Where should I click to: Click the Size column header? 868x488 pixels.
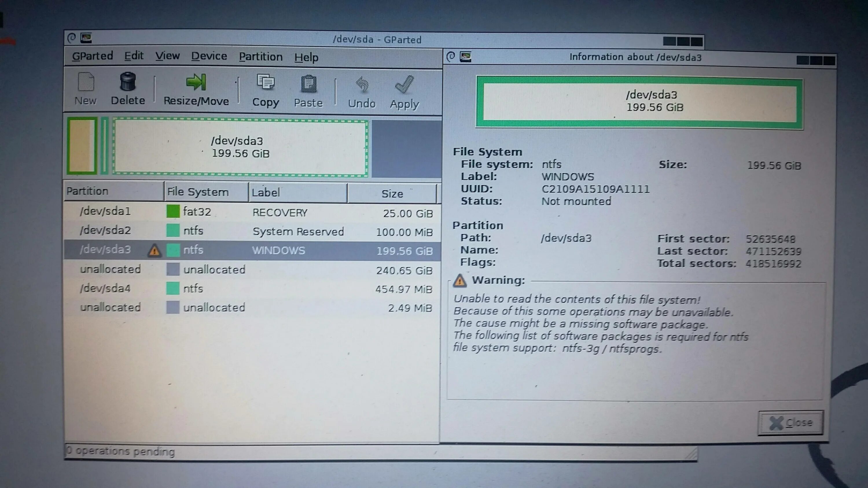pyautogui.click(x=392, y=194)
